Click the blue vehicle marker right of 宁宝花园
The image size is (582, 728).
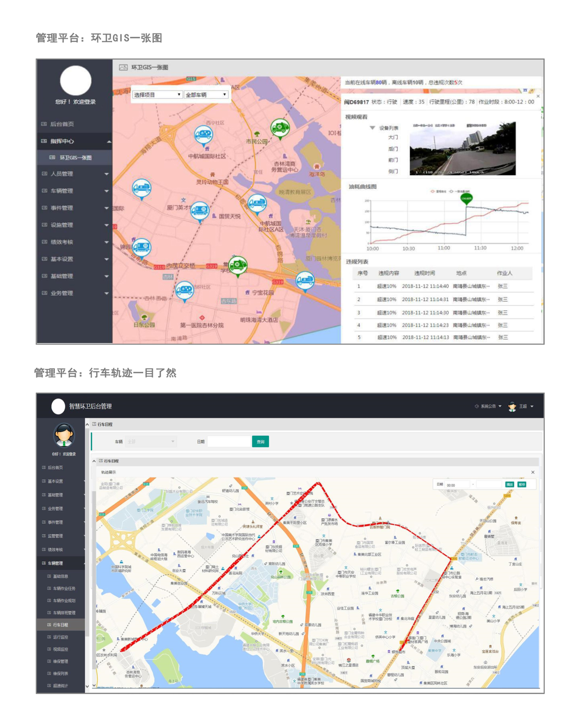[305, 280]
